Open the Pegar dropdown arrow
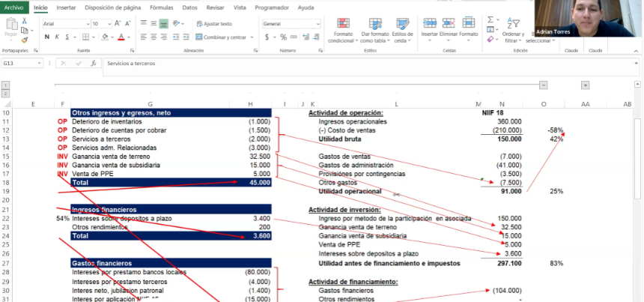The image size is (644, 302). point(10,41)
